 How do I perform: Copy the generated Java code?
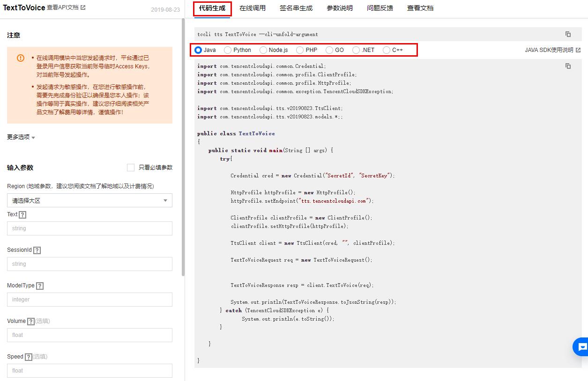[x=568, y=66]
